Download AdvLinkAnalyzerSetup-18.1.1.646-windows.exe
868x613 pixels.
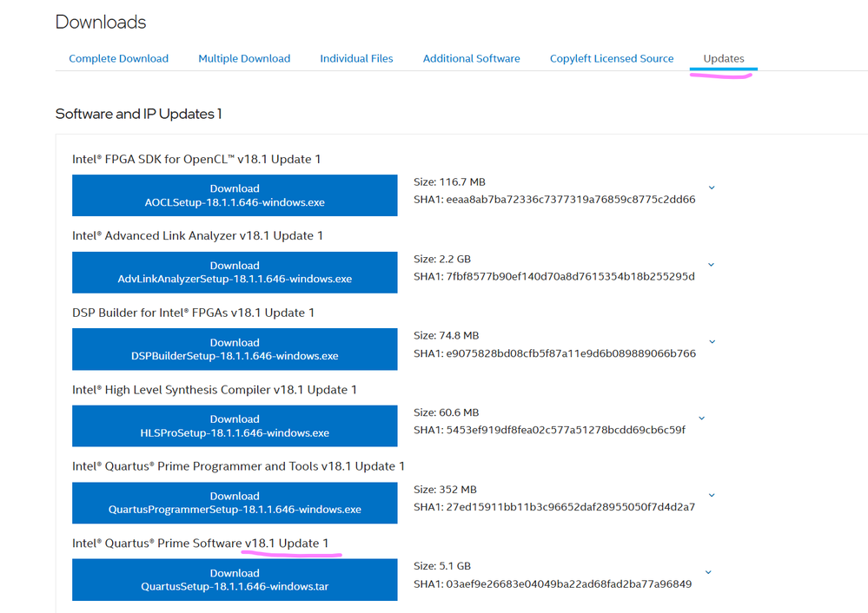pos(235,273)
